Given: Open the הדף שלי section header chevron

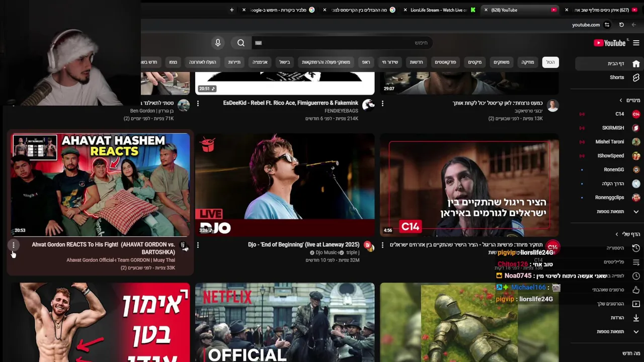Looking at the screenshot, I should pyautogui.click(x=617, y=234).
